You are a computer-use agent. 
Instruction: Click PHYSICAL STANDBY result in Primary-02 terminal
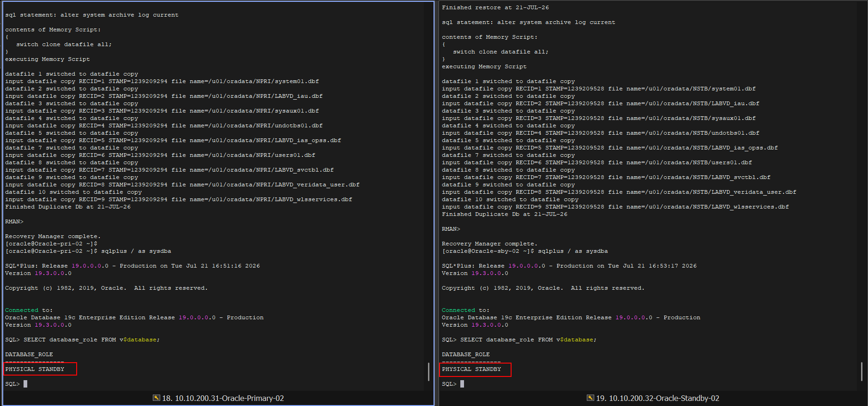[x=35, y=369]
